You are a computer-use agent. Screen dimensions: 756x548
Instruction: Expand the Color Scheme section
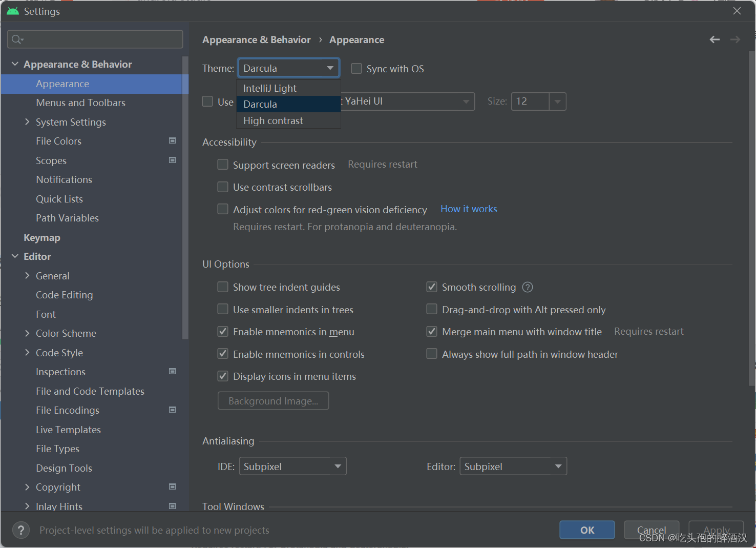point(27,333)
